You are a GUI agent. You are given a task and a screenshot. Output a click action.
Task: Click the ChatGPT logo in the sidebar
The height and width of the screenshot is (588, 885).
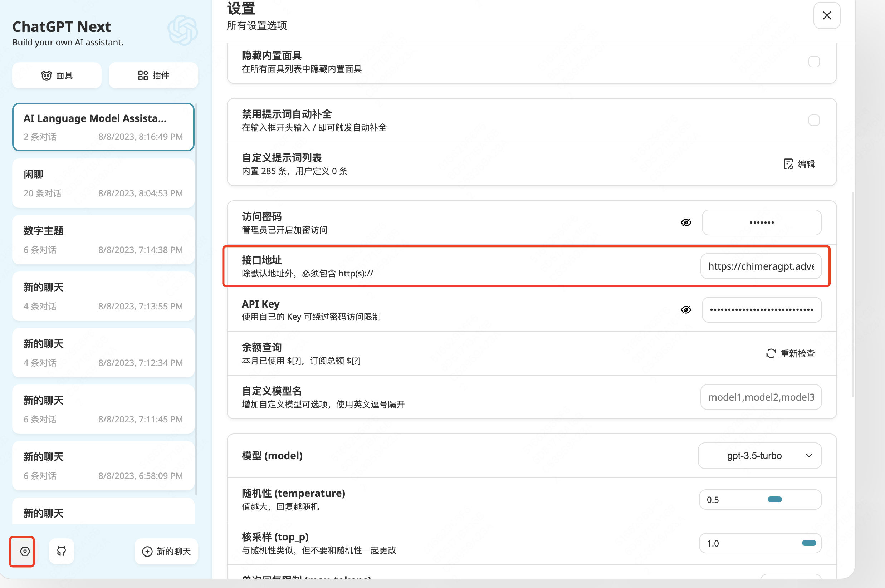(183, 30)
